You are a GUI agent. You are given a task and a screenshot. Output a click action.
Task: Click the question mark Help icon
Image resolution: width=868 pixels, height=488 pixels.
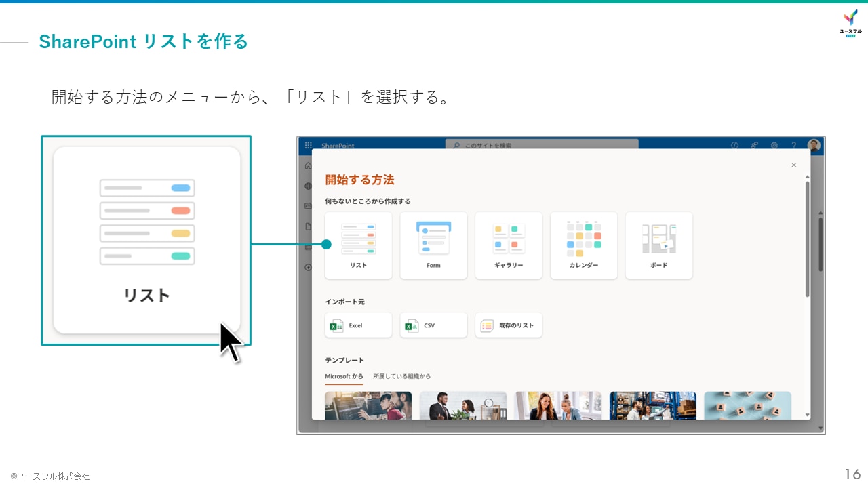793,145
